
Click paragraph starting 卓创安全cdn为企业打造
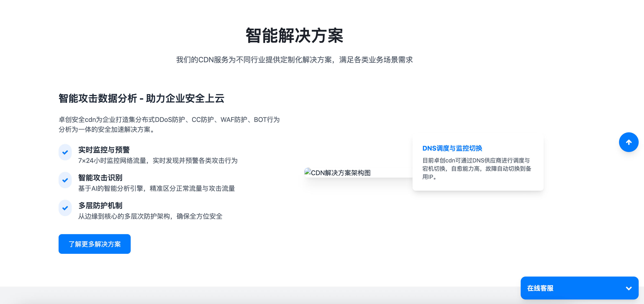click(169, 125)
